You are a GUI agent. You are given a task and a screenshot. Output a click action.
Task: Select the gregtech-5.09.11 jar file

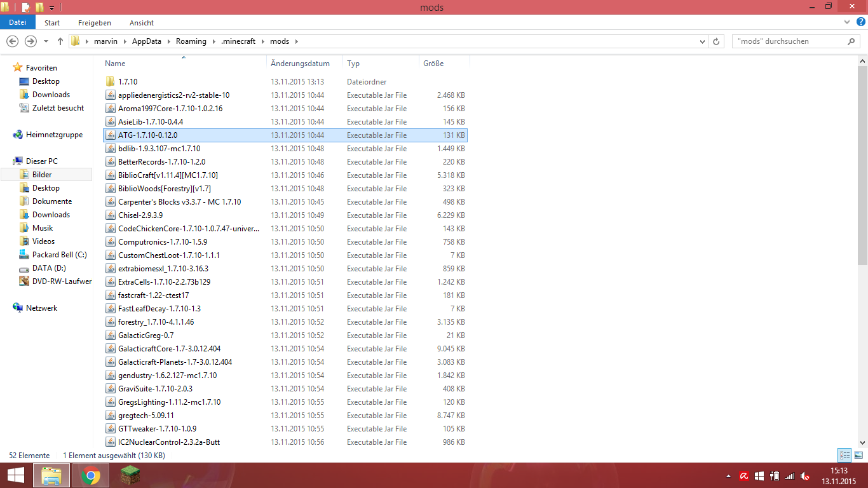146,416
